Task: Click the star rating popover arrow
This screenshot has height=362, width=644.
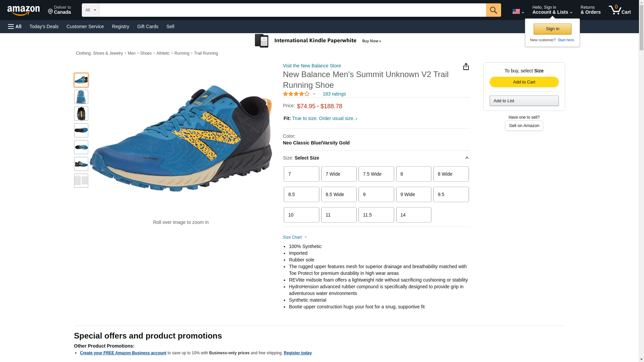Action: tap(314, 94)
